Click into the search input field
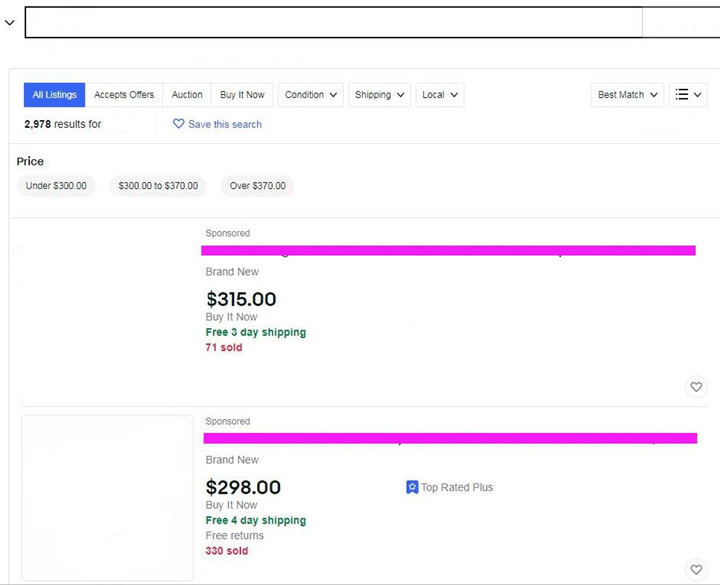This screenshot has height=585, width=720. pyautogui.click(x=333, y=23)
